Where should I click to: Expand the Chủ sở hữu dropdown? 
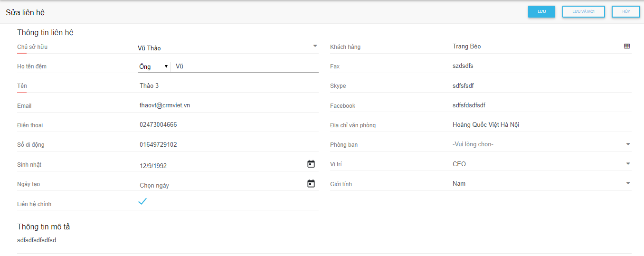[x=314, y=47]
